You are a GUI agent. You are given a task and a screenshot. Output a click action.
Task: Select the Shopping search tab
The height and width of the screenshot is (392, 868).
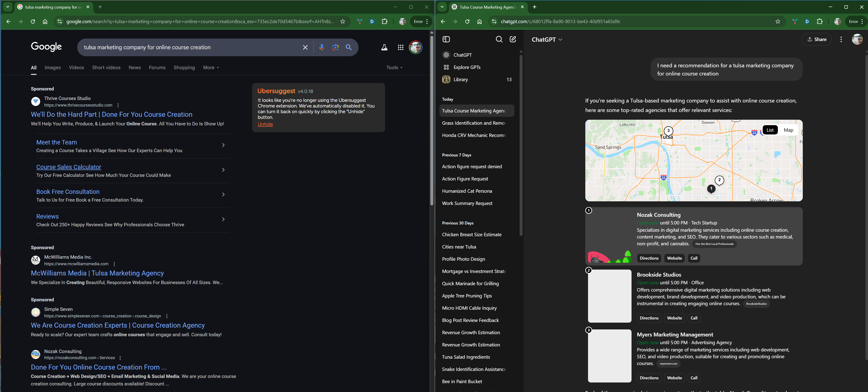pyautogui.click(x=184, y=68)
